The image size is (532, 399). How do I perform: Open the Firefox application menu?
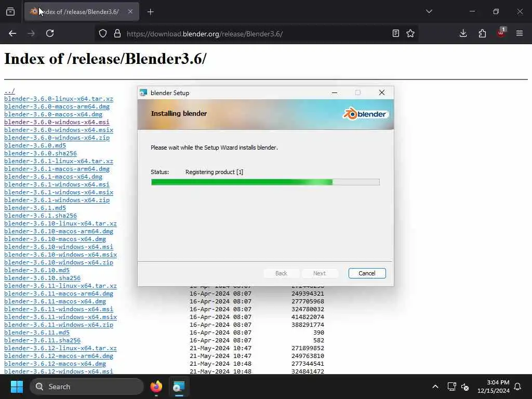tap(520, 33)
